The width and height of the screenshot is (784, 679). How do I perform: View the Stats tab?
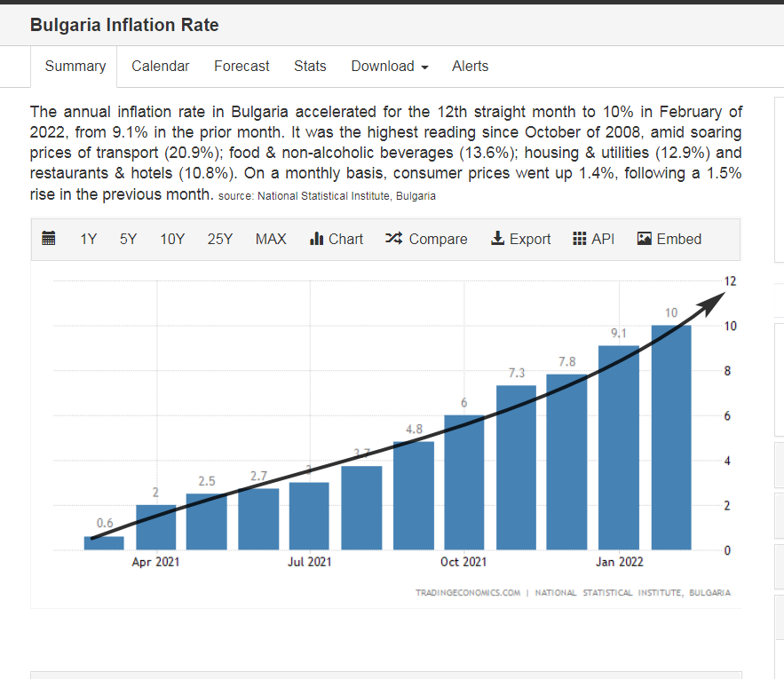pyautogui.click(x=310, y=67)
